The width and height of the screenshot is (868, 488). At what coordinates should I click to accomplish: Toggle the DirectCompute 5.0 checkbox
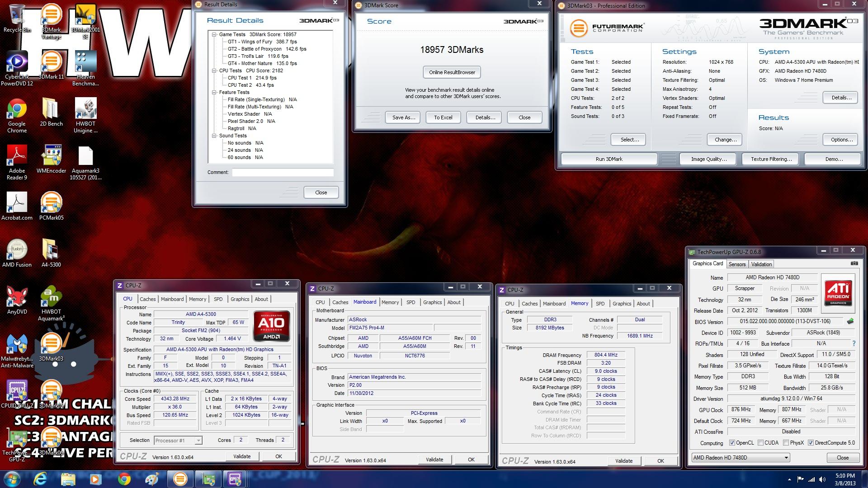[x=811, y=443]
